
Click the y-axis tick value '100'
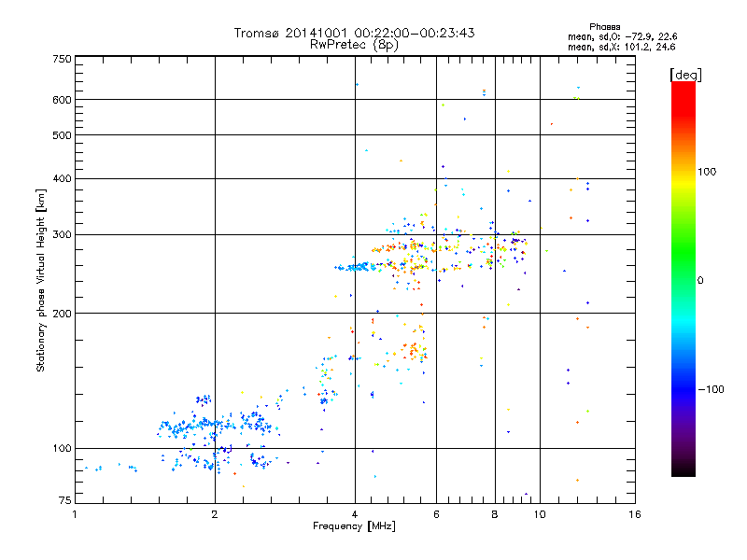[x=62, y=448]
